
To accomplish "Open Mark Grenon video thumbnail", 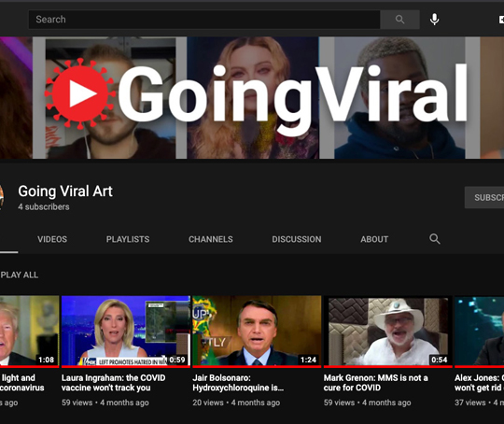I will 388,332.
